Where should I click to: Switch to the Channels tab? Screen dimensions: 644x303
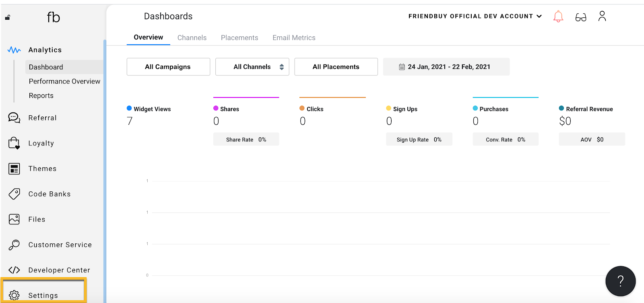pos(192,37)
